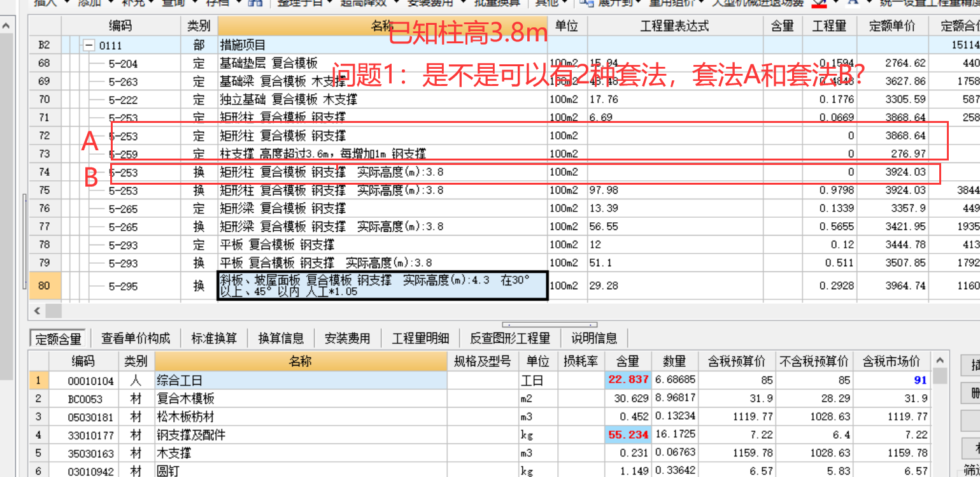Screen dimensions: 980x477
Task: Select 平板 复合模板 钢支撑 row 78 name
Action: (x=382, y=245)
